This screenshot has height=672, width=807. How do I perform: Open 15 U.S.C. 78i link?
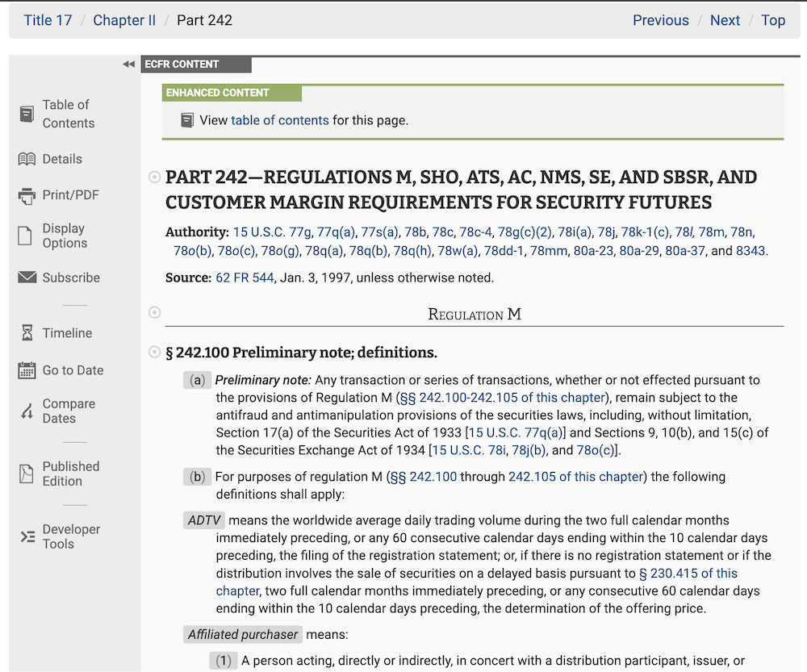point(469,450)
